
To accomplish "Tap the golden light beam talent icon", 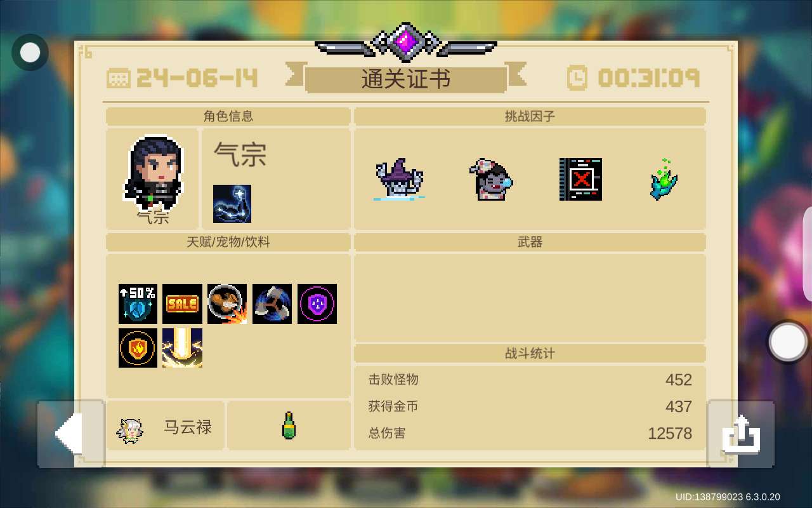I will [182, 348].
